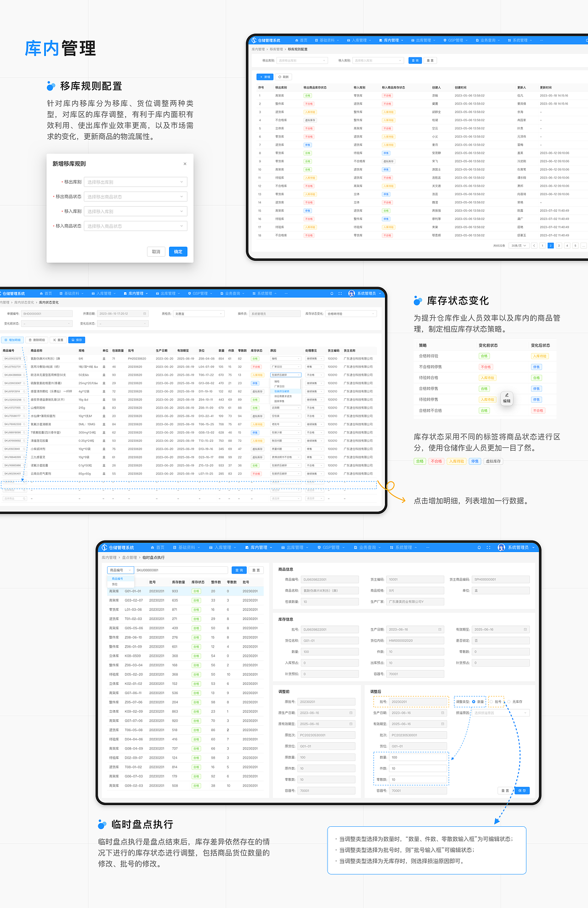588x908 pixels.
Task: Open the 移出库别 dropdown in the dialog
Action: tap(136, 182)
